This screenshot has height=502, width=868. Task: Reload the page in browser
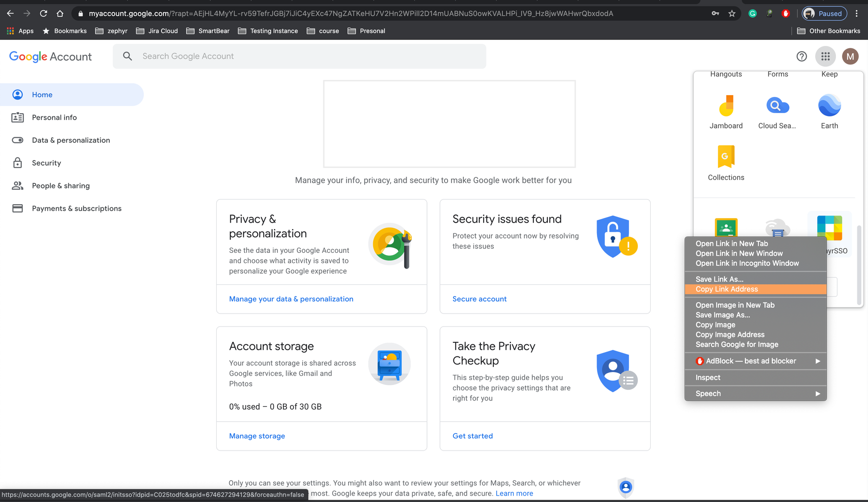click(x=44, y=13)
